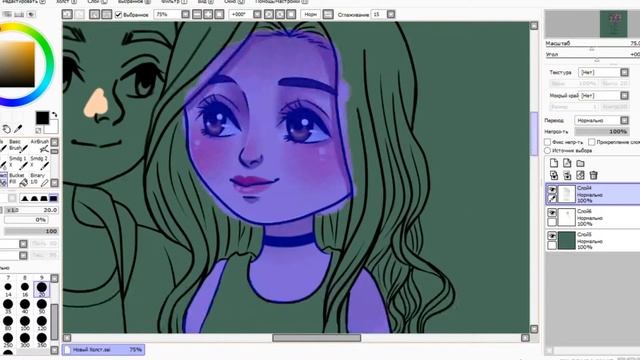Select the Smdg 2 smudge tool
This screenshot has width=640, height=360.
[40, 162]
